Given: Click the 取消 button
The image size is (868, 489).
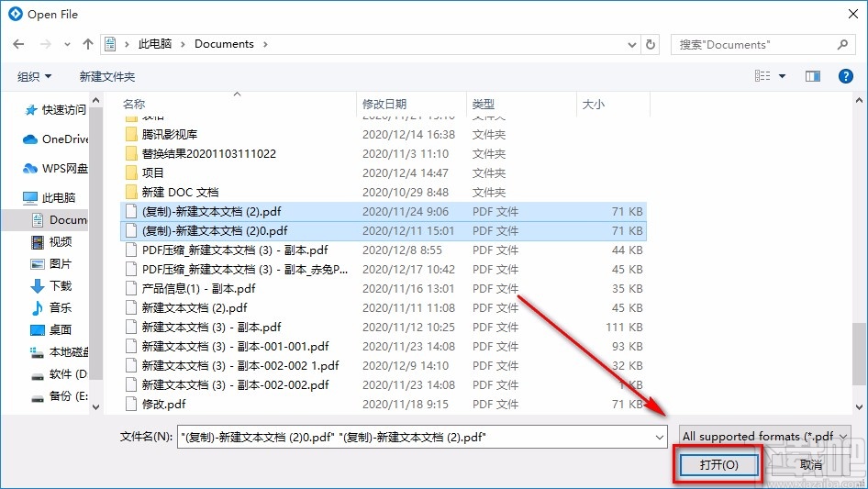Looking at the screenshot, I should click(811, 464).
